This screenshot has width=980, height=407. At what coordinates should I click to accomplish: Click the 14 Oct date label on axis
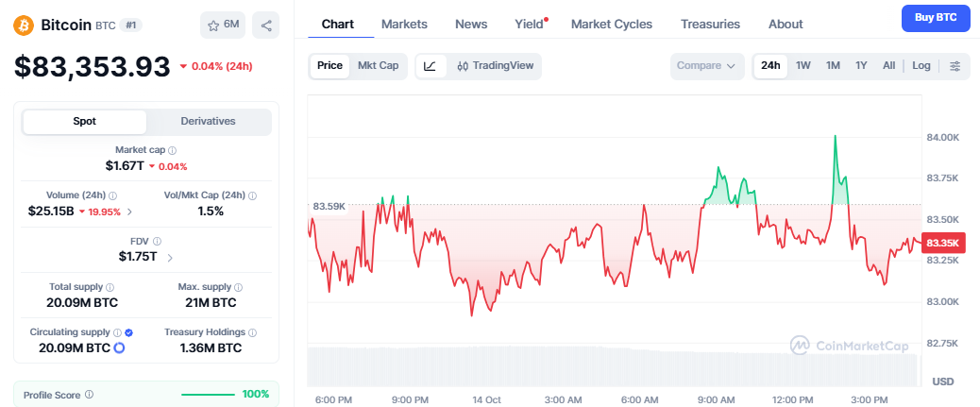[x=487, y=400]
